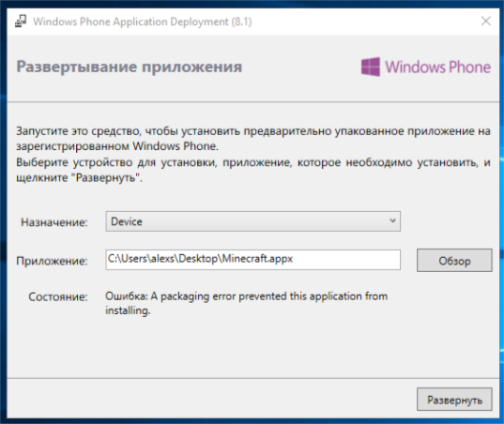Click the dropdown arrow next to Device
Viewport: 504px width, 424px height.
tap(392, 221)
